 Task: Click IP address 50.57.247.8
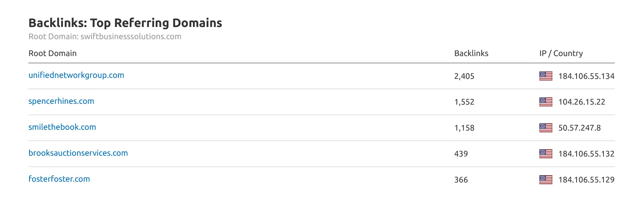pos(579,128)
